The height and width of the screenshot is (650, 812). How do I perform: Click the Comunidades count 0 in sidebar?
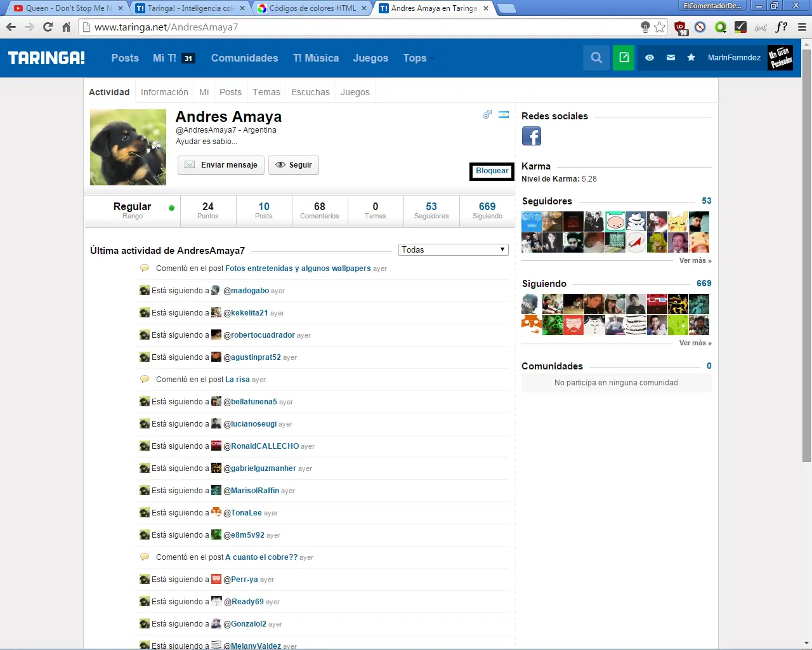pyautogui.click(x=709, y=366)
